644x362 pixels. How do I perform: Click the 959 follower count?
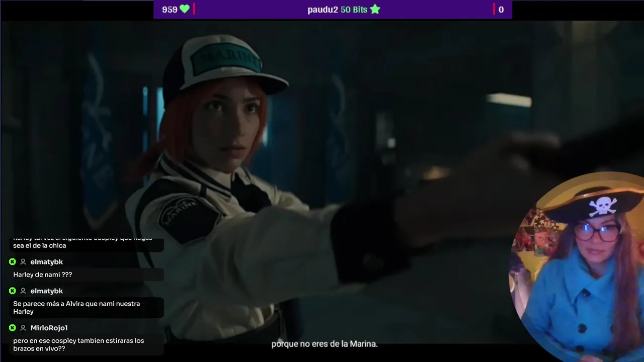click(x=170, y=10)
